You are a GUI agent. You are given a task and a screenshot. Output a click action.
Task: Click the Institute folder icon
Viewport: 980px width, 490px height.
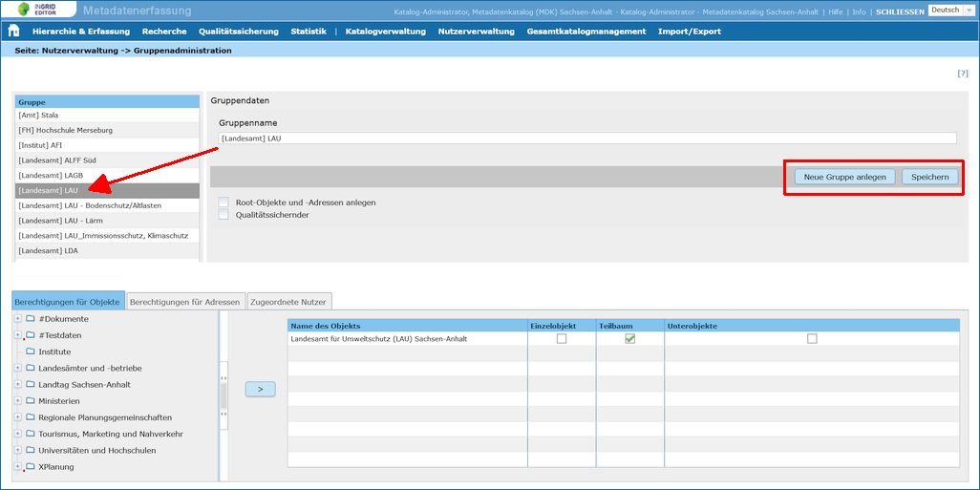[30, 352]
